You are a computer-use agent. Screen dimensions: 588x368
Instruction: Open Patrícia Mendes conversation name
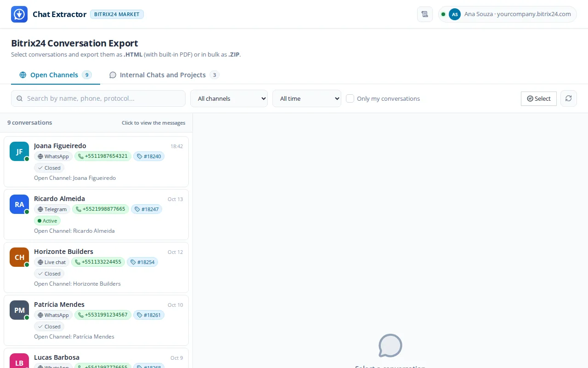(x=59, y=305)
